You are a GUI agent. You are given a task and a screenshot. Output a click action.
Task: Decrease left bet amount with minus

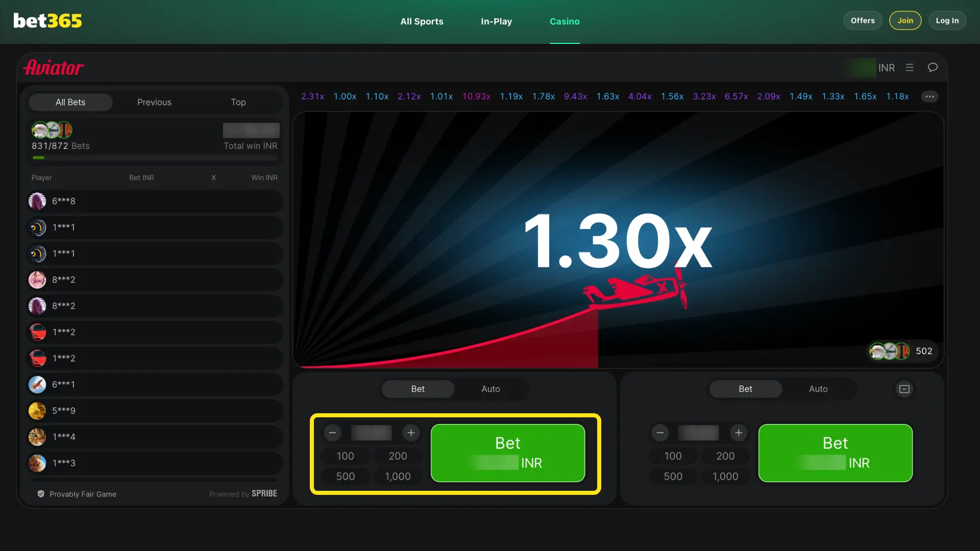(x=332, y=433)
